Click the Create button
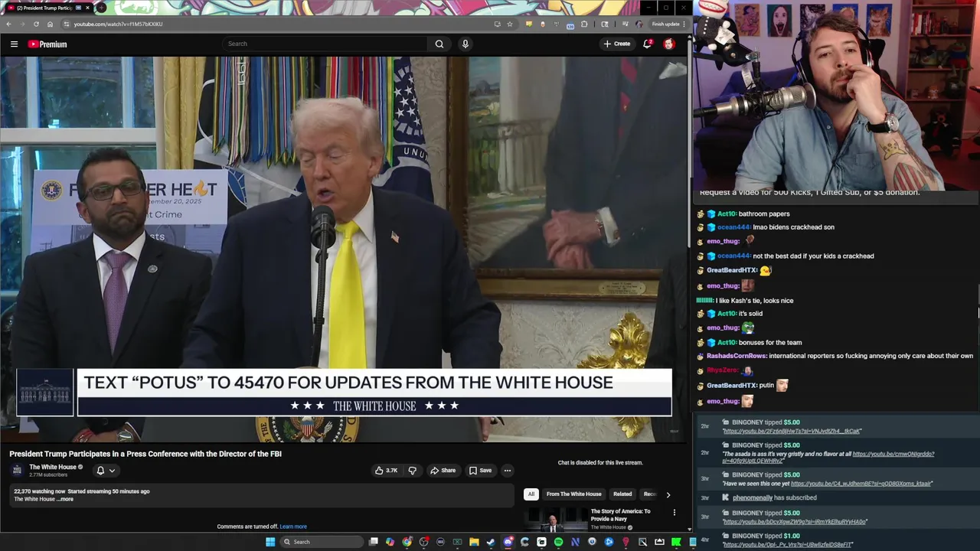 pyautogui.click(x=617, y=44)
